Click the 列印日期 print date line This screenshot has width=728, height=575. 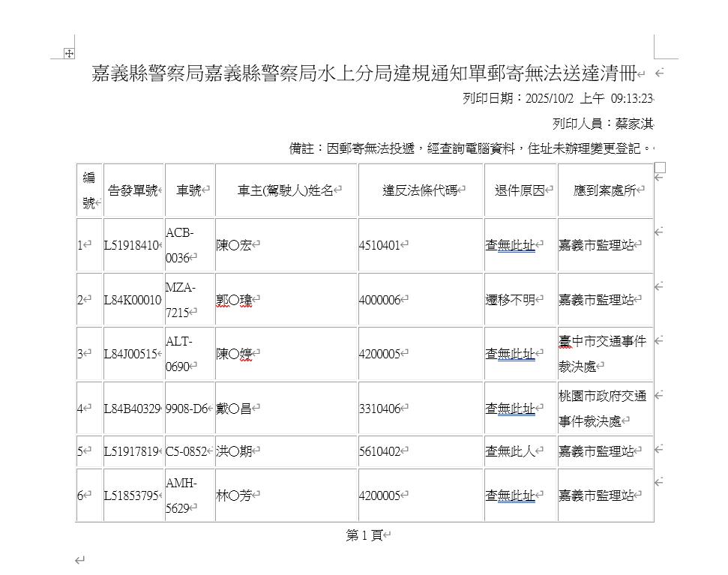click(558, 99)
